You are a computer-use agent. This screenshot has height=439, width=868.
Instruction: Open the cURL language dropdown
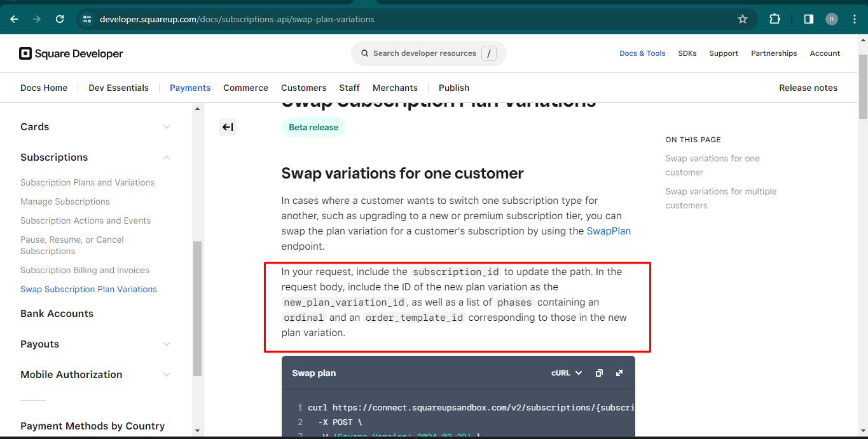567,373
